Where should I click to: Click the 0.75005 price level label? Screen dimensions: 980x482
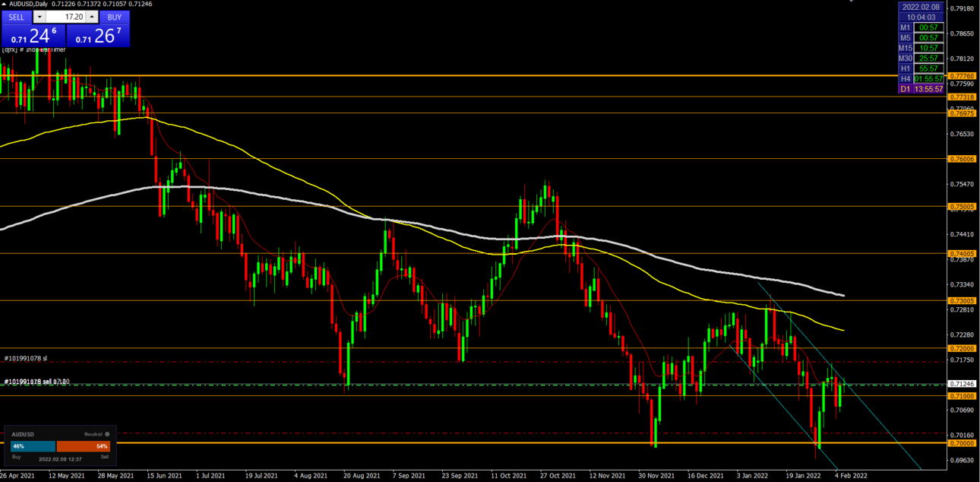coord(963,206)
